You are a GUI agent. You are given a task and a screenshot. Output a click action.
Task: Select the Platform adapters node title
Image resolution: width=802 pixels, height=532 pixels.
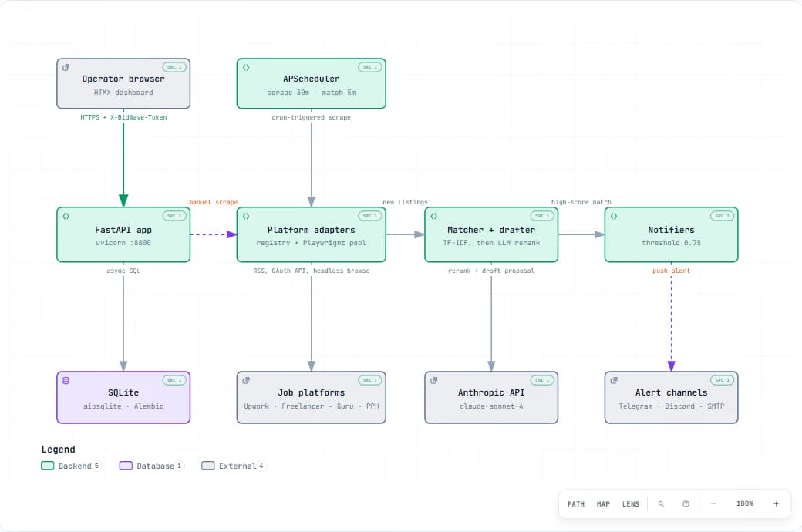coord(311,231)
